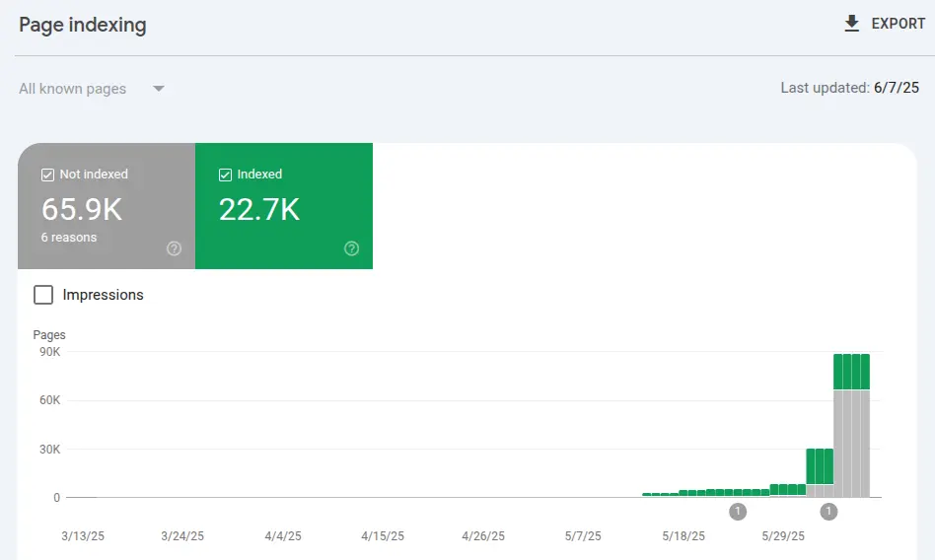Click the Impressions label text
This screenshot has width=935, height=560.
click(103, 295)
